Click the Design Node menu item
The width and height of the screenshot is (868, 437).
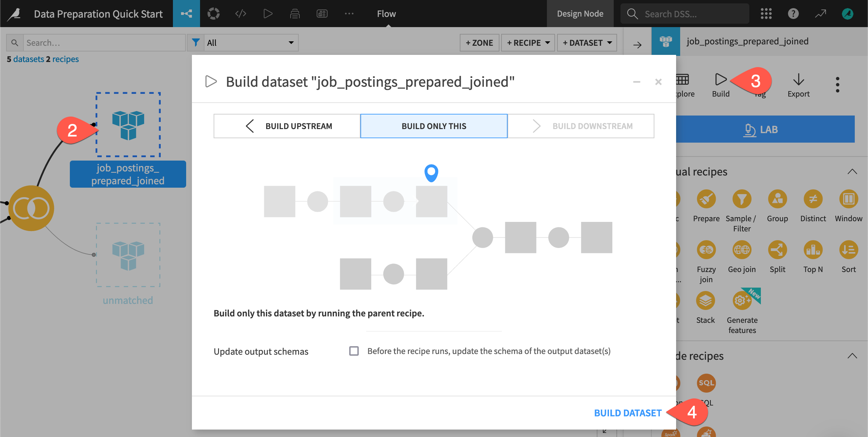coord(580,14)
